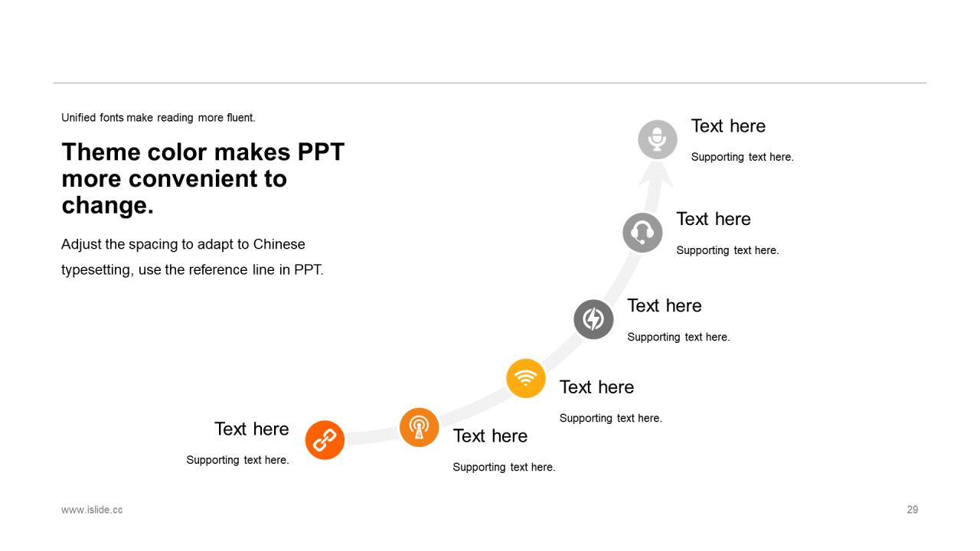
Task: Click the yellow Wi-Fi signal icon
Action: tap(526, 378)
